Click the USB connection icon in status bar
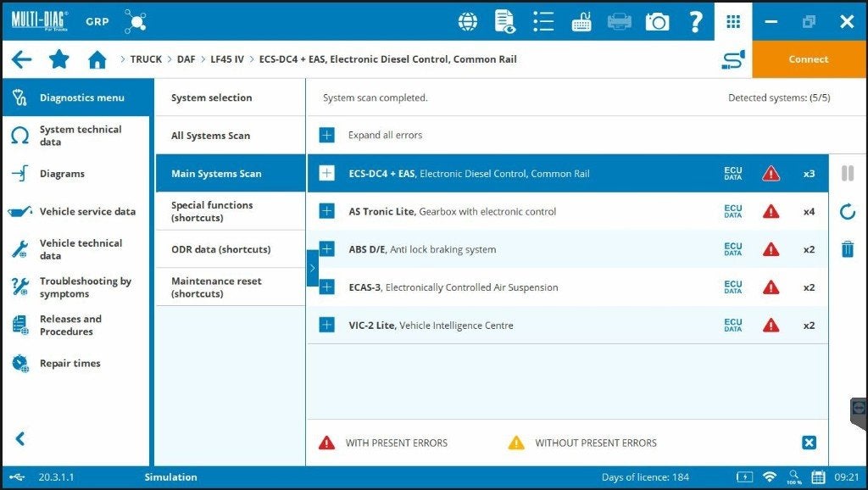This screenshot has height=490, width=868. [17, 476]
